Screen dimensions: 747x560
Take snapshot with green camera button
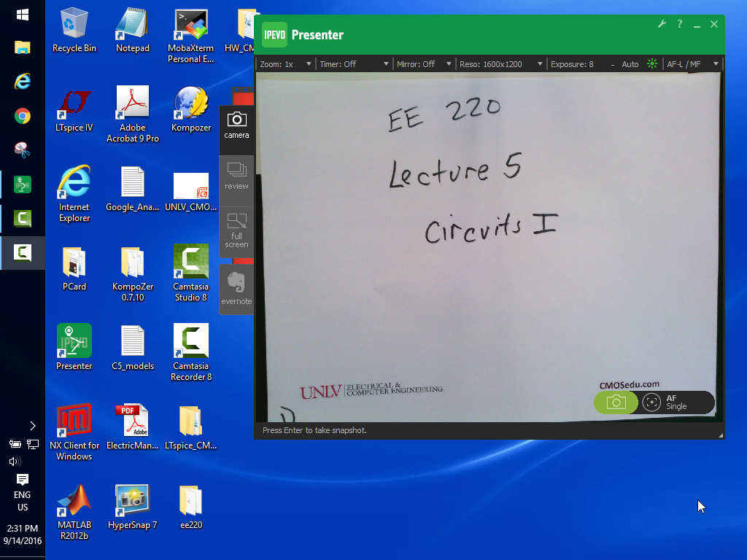[616, 402]
